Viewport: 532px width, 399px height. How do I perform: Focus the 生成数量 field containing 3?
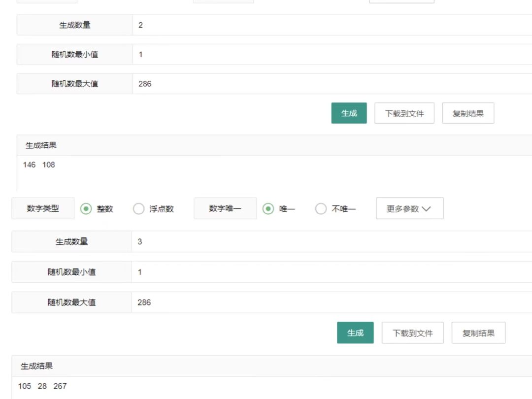click(332, 241)
